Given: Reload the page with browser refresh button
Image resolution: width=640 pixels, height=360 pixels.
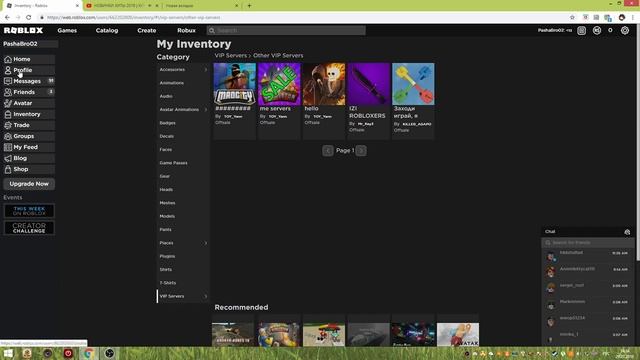Looking at the screenshot, I should coord(29,18).
